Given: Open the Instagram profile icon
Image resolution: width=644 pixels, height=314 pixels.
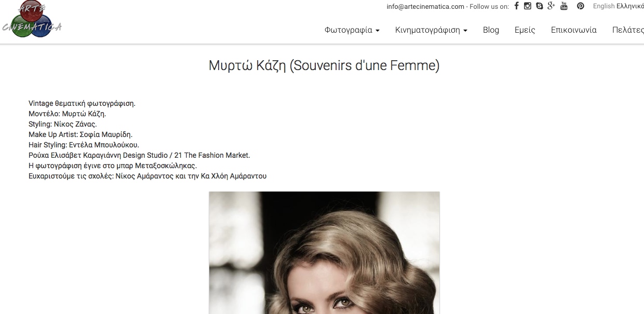Looking at the screenshot, I should pos(528,6).
